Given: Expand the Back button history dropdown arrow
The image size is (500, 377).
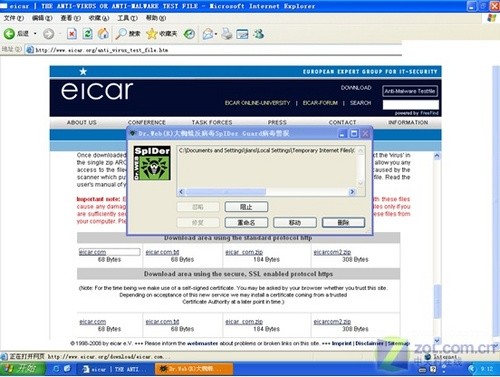Looking at the screenshot, I should coord(35,34).
